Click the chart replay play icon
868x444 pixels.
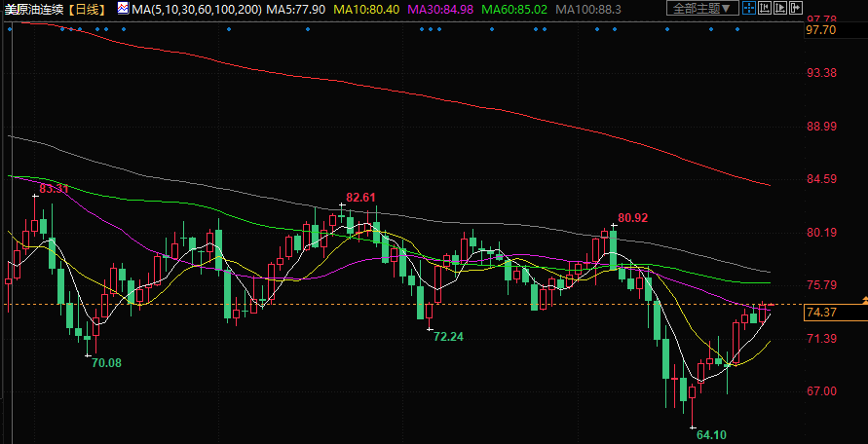click(x=780, y=8)
